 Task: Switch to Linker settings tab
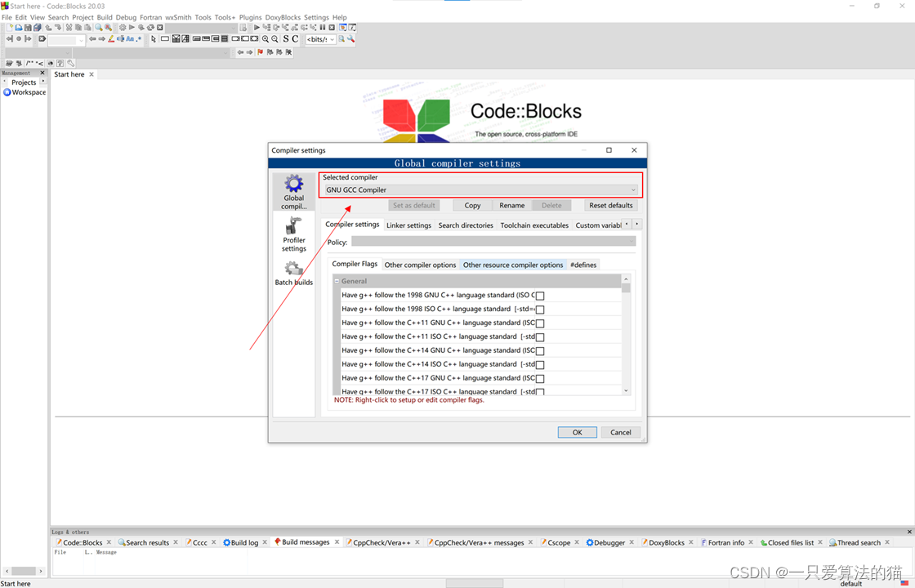tap(408, 225)
